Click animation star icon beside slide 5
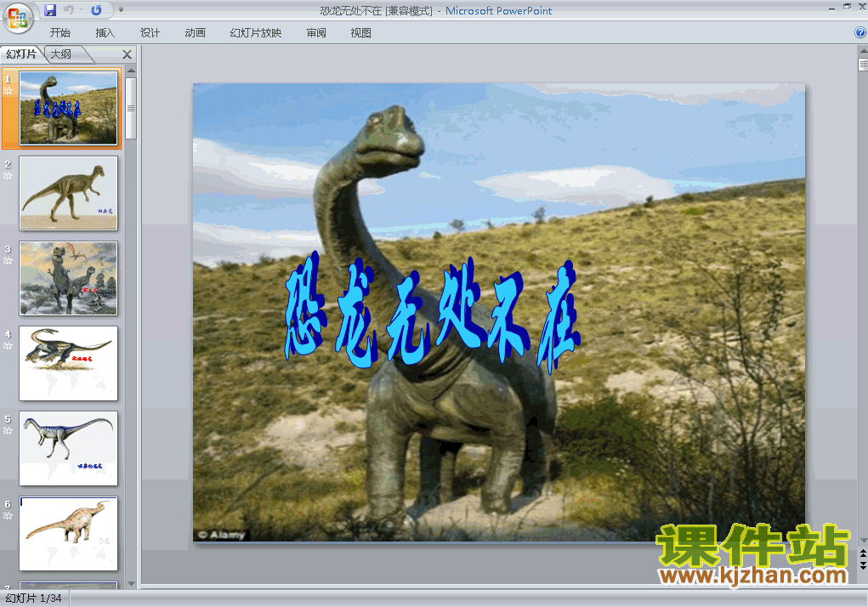The image size is (868, 607). tap(8, 430)
